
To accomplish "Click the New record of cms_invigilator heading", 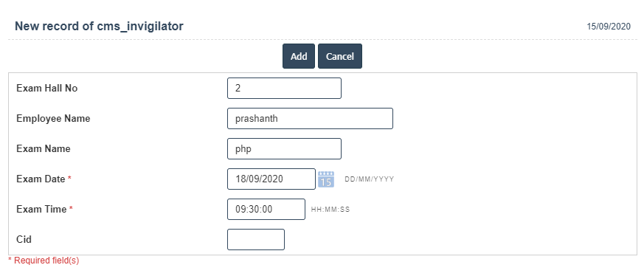I will pyautogui.click(x=99, y=27).
